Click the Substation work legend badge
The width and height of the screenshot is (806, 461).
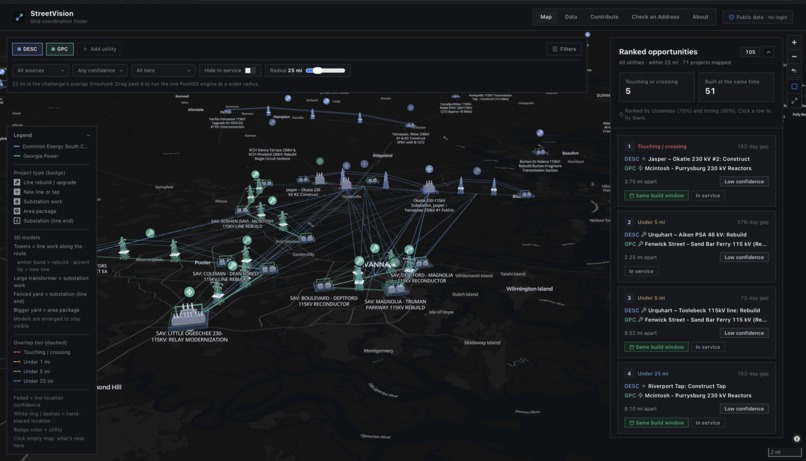point(17,201)
